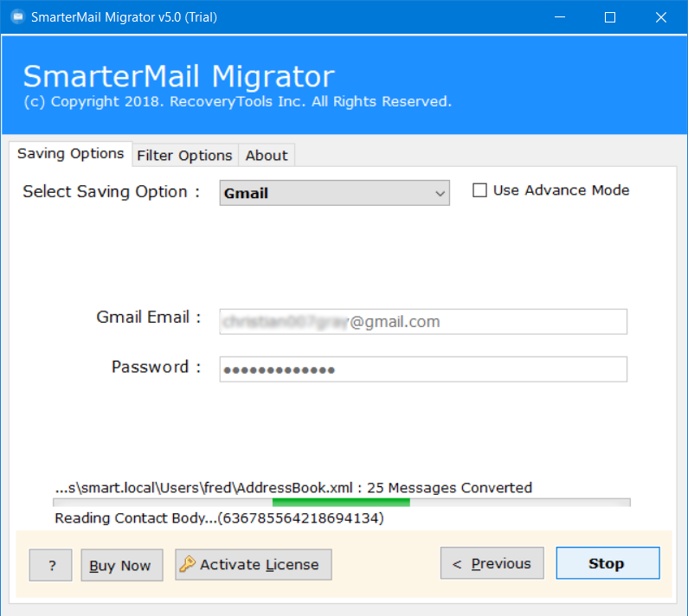Image resolution: width=688 pixels, height=616 pixels.
Task: Click inside the Gmail Email field
Action: [x=423, y=322]
